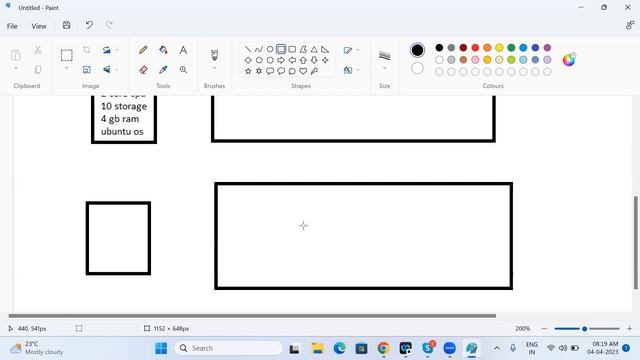Activate Colour 2 background white circle
Viewport: 640px width, 360px height.
click(417, 68)
